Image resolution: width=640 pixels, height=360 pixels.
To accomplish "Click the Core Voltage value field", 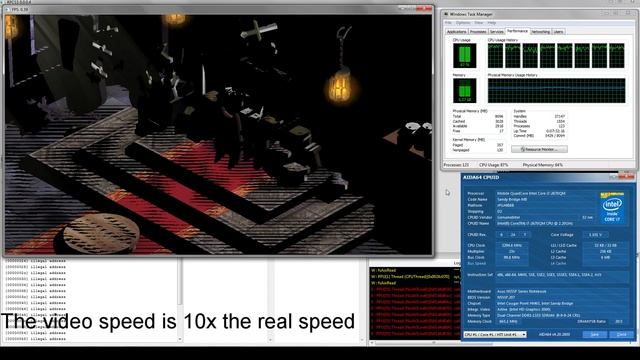I will [596, 235].
